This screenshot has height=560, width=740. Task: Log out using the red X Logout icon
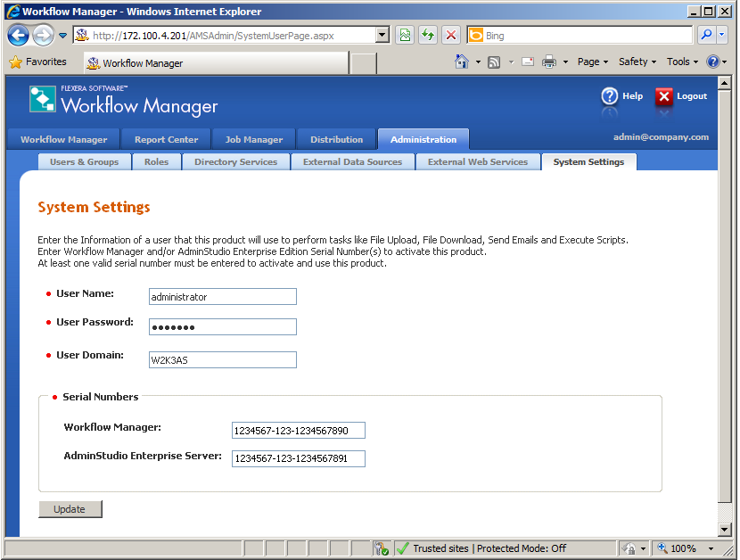point(663,96)
